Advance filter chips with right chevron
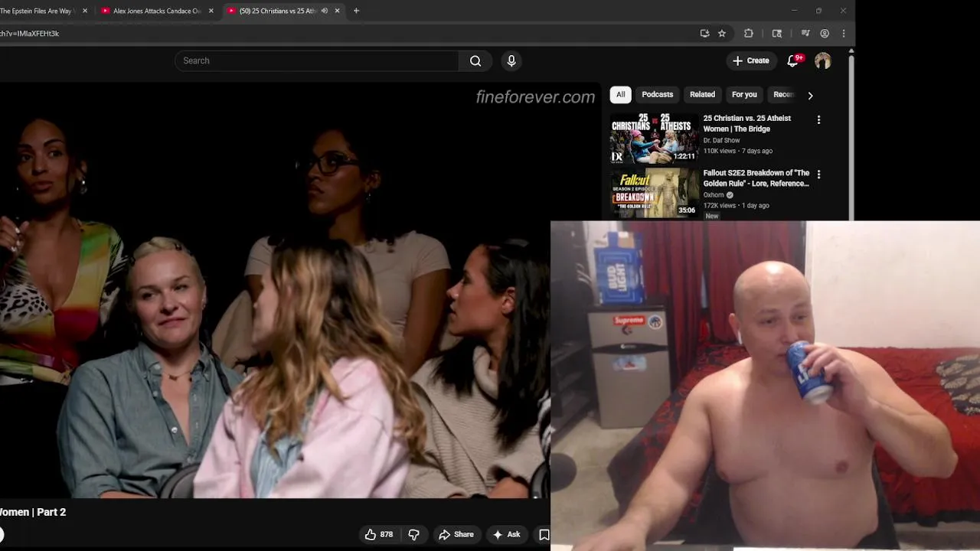The image size is (980, 551). [x=810, y=96]
